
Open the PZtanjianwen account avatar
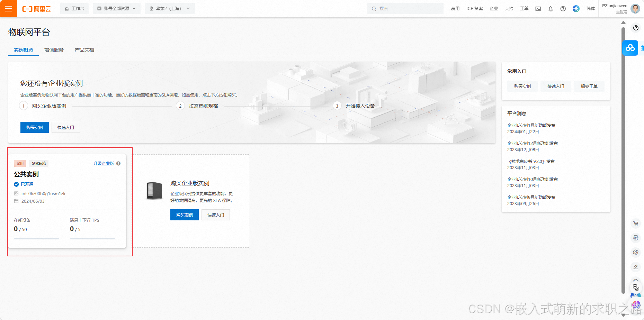click(635, 9)
